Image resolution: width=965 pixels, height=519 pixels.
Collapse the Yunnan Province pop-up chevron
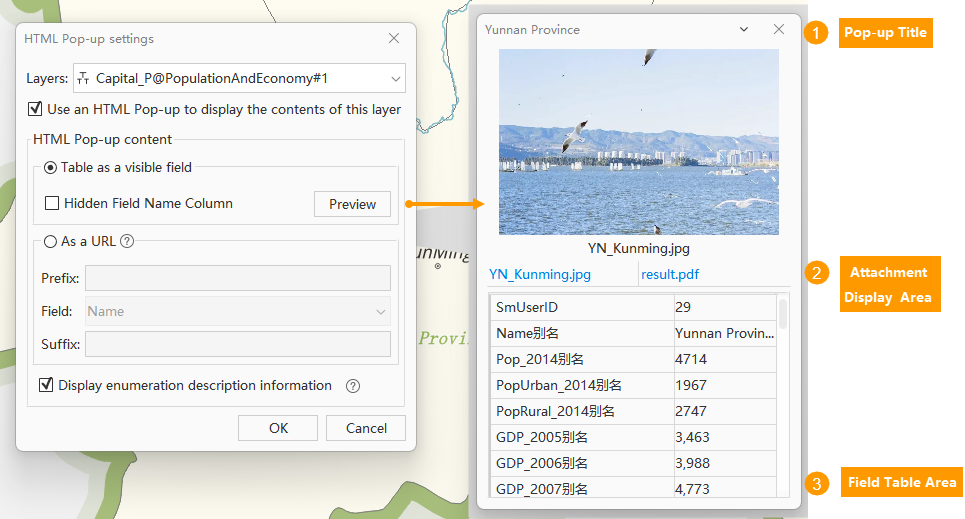coord(744,29)
